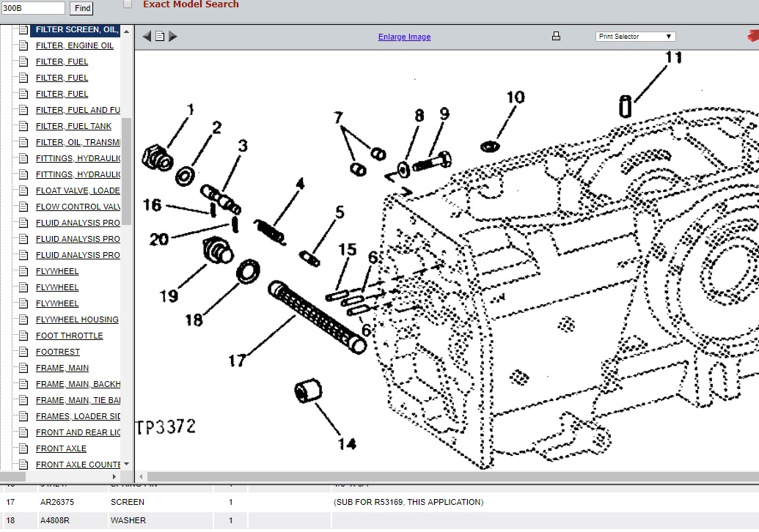
Task: Go to the previous diagram page arrow
Action: (147, 37)
